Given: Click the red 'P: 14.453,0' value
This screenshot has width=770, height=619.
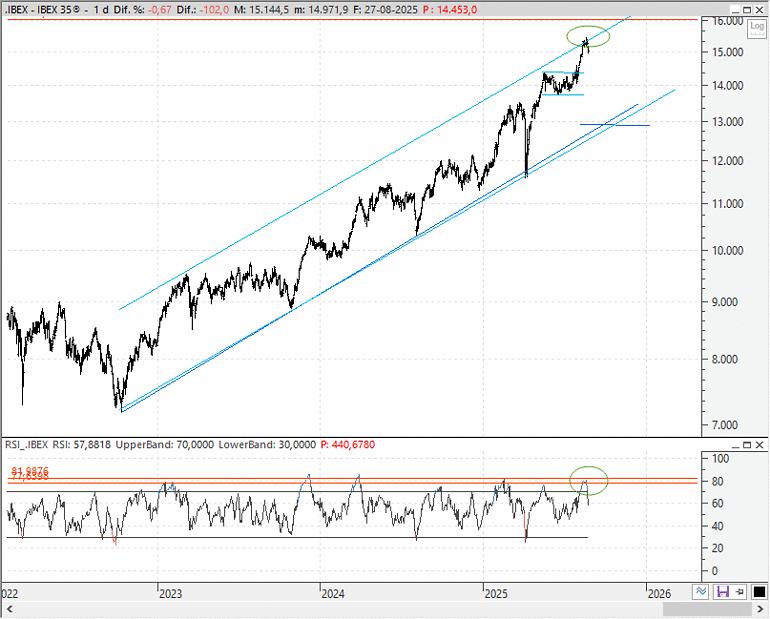Looking at the screenshot, I should 450,10.
